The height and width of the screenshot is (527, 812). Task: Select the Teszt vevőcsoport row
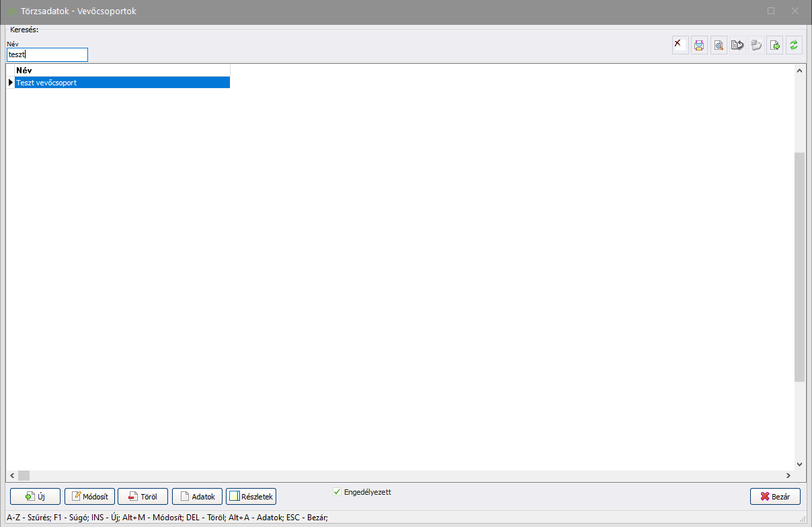pos(122,83)
